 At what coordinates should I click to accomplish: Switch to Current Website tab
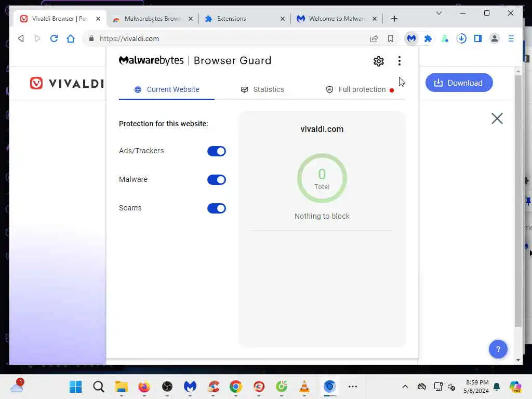(167, 89)
